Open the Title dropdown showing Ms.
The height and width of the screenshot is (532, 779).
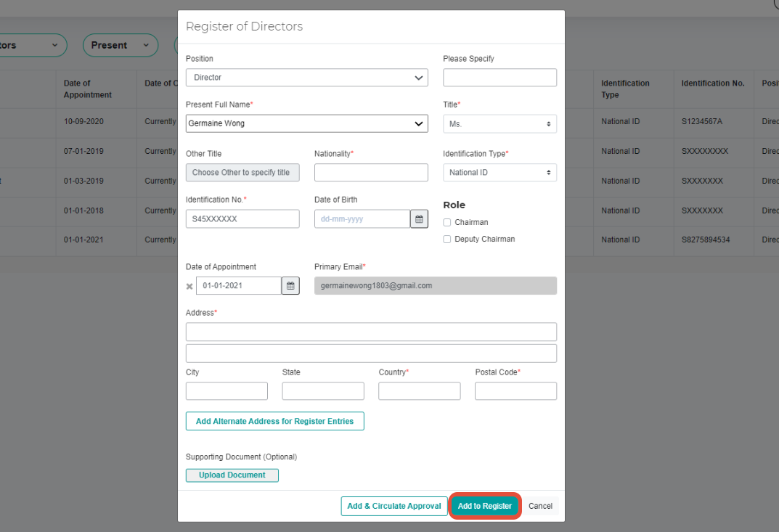pyautogui.click(x=499, y=123)
